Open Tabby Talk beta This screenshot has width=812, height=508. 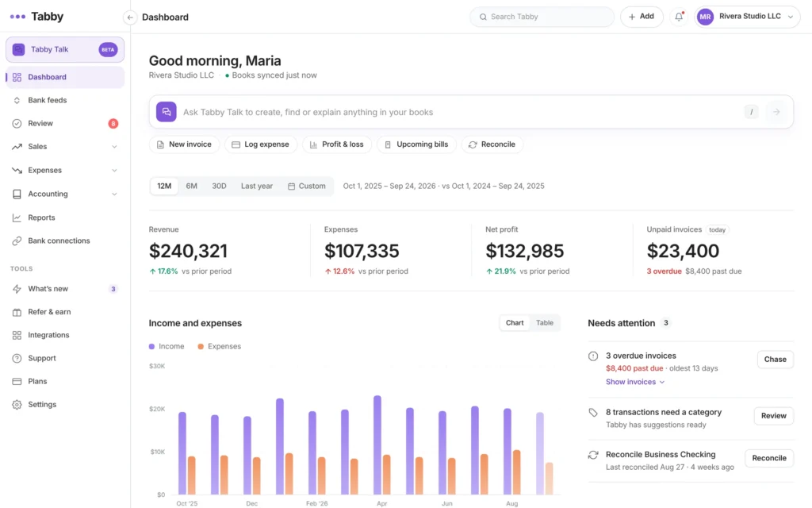[65, 50]
